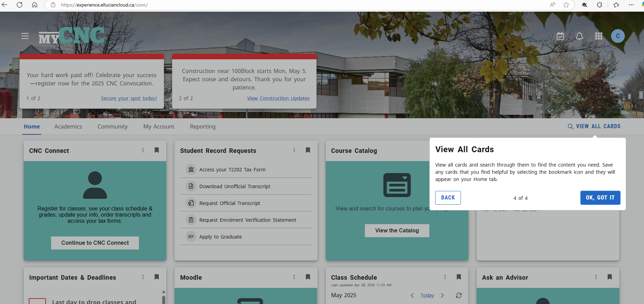
Task: Toggle bookmark on CNC Connect card
Action: pos(157,150)
